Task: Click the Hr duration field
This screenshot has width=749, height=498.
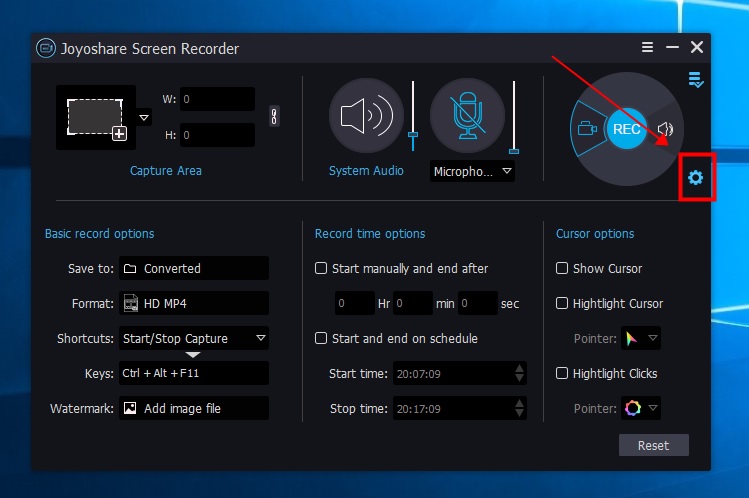Action: click(355, 303)
